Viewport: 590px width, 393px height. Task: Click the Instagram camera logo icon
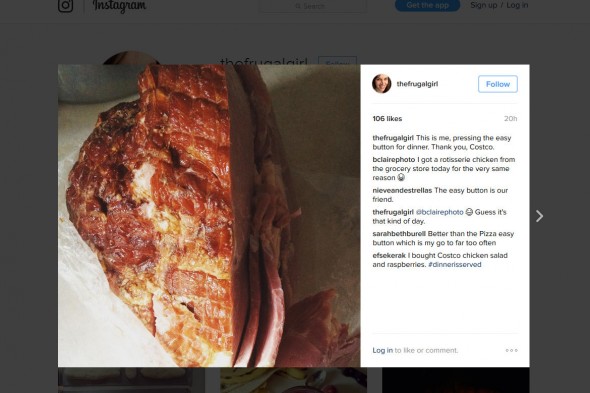tap(65, 5)
